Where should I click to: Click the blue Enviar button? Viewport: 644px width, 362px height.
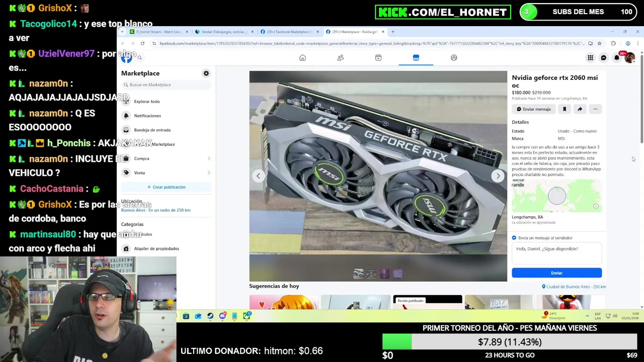tap(556, 273)
